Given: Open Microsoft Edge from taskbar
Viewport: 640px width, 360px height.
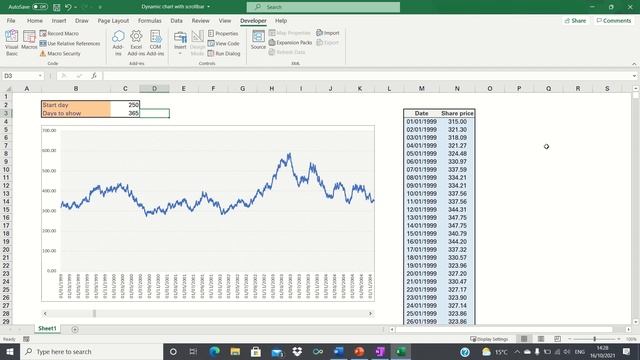Looking at the screenshot, I should point(214,351).
